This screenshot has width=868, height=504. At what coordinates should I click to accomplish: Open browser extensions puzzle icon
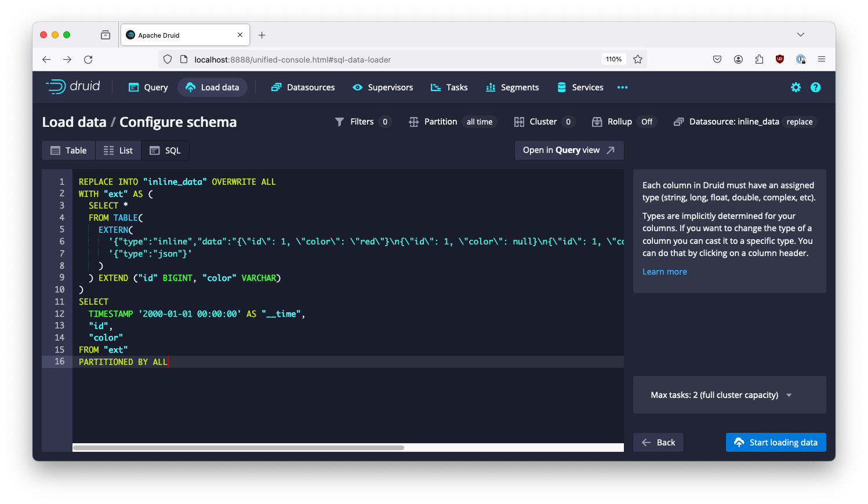coord(759,59)
